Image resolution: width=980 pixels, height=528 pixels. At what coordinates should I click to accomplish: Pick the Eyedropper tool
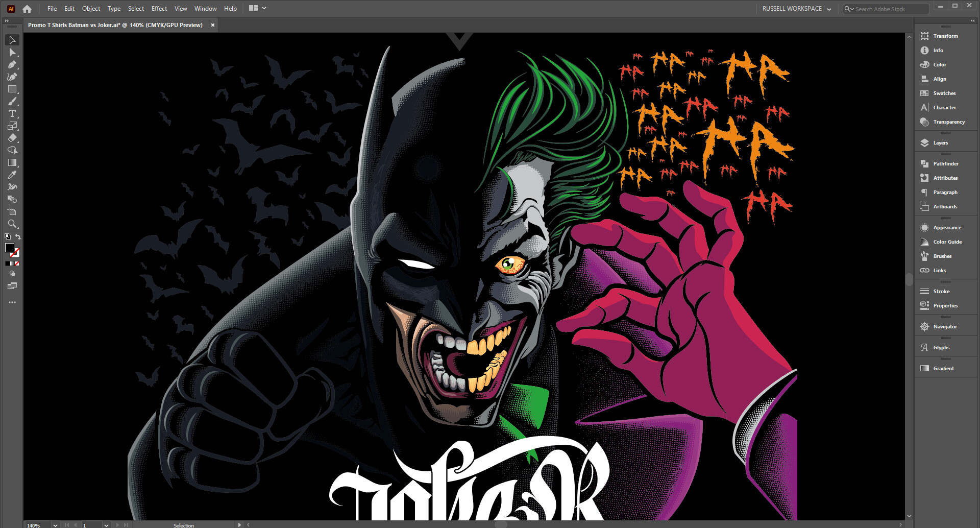[x=11, y=175]
